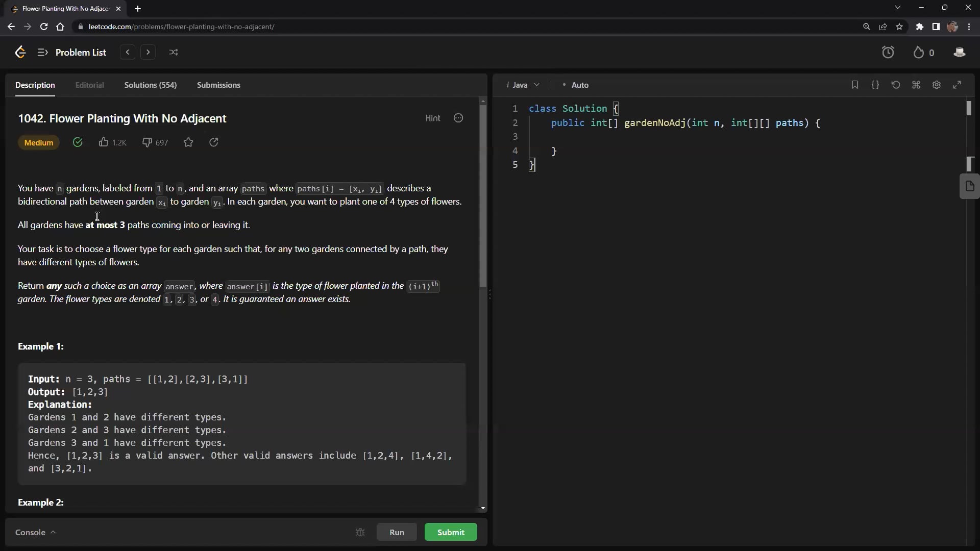Bookmark the code with editor bookmark icon
This screenshot has width=980, height=551.
[x=855, y=85]
